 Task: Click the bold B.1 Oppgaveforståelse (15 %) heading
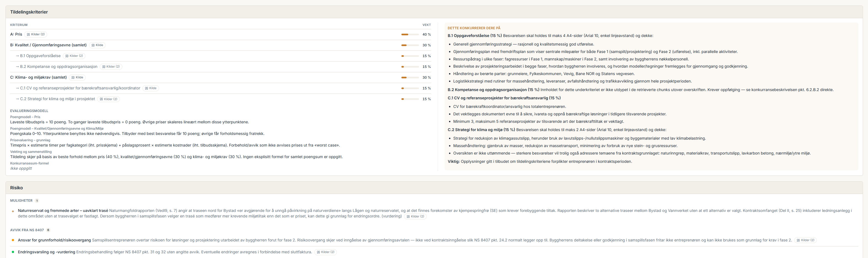pos(475,36)
